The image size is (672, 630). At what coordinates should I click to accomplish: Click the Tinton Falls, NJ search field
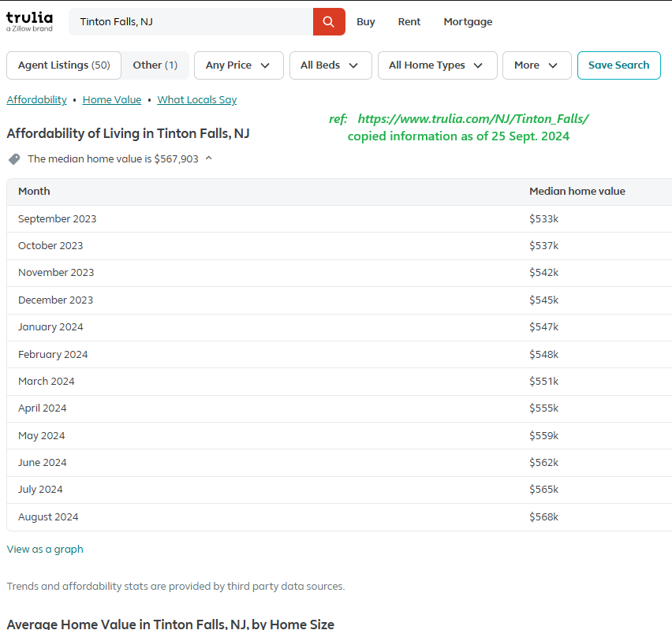pyautogui.click(x=191, y=21)
